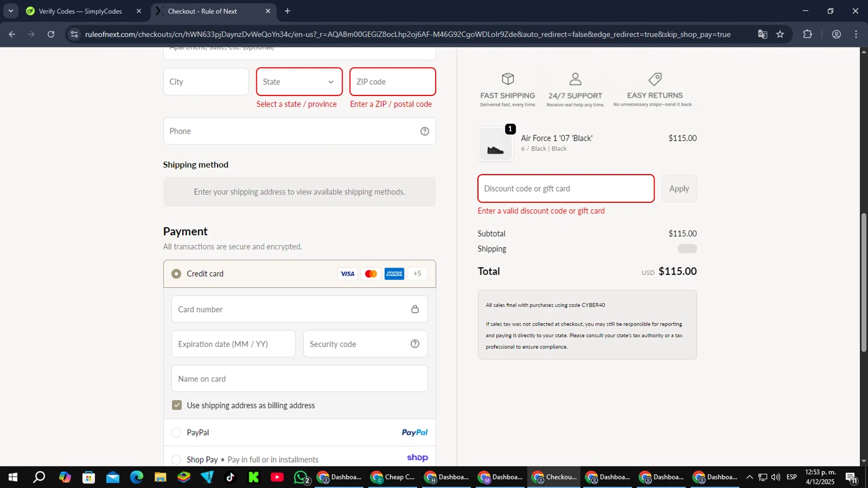Click the USD $115.00 total amount
The image size is (868, 488).
tap(669, 271)
